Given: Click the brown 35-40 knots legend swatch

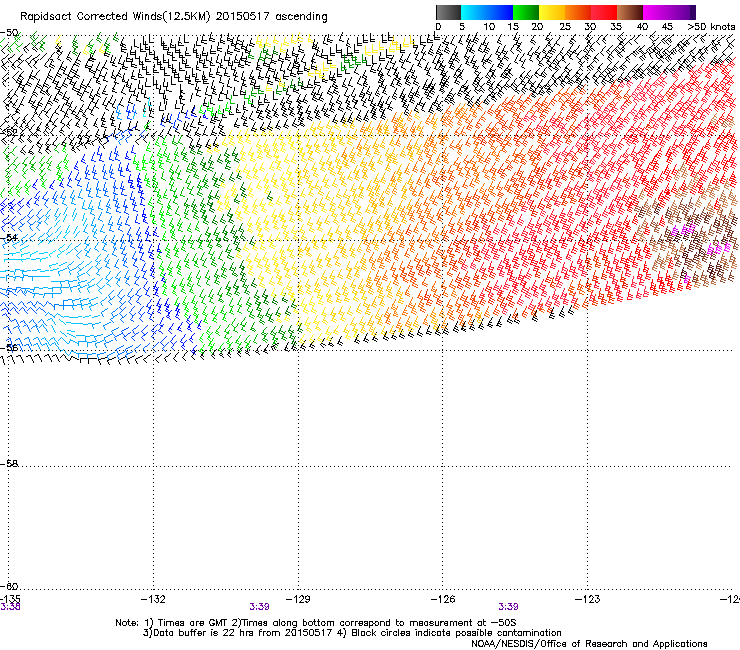Looking at the screenshot, I should tap(630, 12).
